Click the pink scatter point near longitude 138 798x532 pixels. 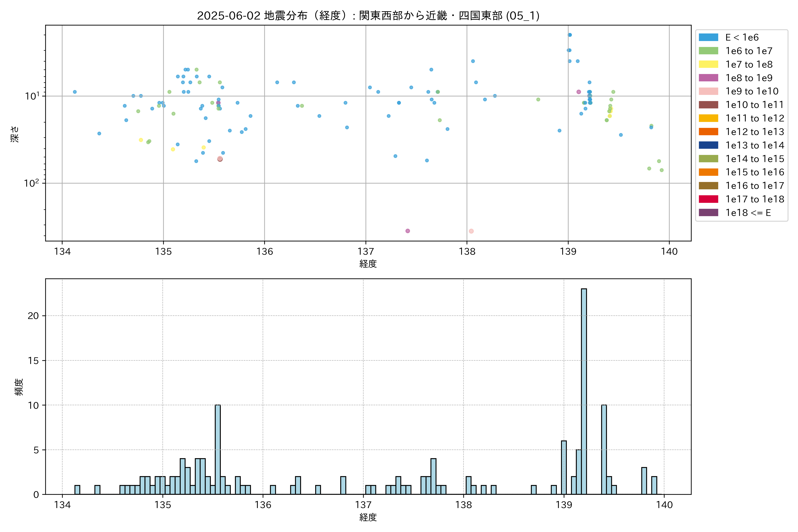[471, 231]
